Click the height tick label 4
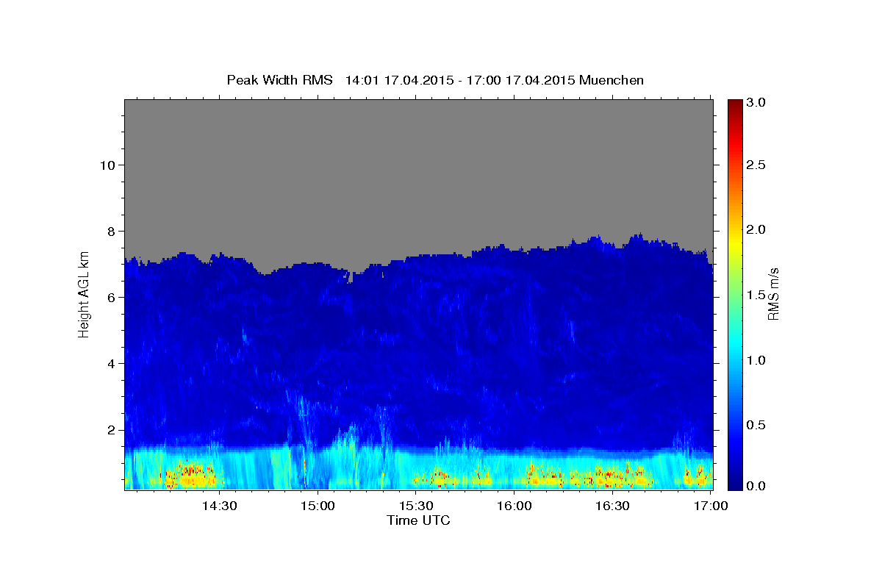The image size is (882, 588). [110, 363]
